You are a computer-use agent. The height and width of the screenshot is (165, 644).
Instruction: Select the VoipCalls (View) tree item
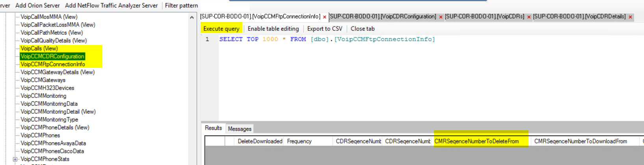point(39,49)
